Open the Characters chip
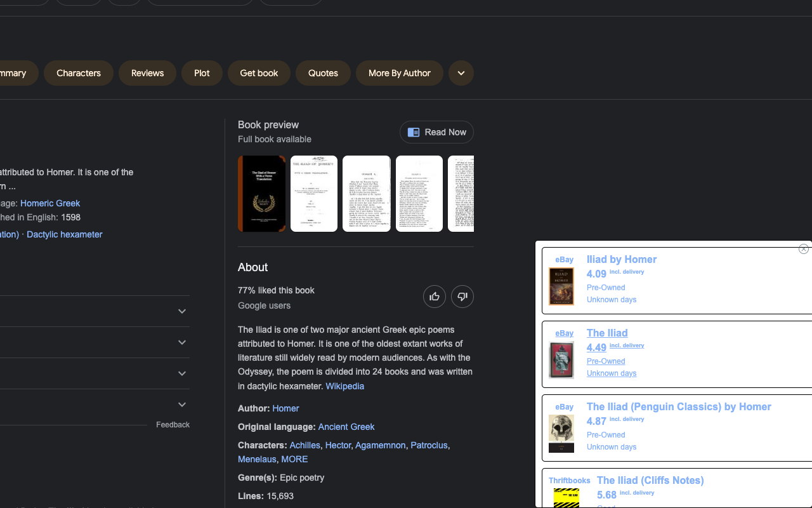This screenshot has width=812, height=508. pos(79,73)
